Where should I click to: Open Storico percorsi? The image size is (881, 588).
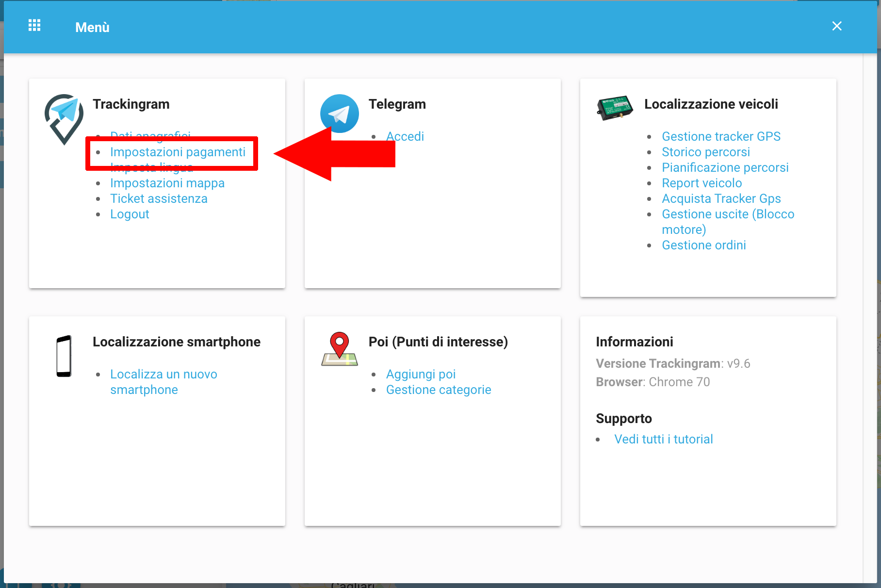click(x=706, y=152)
